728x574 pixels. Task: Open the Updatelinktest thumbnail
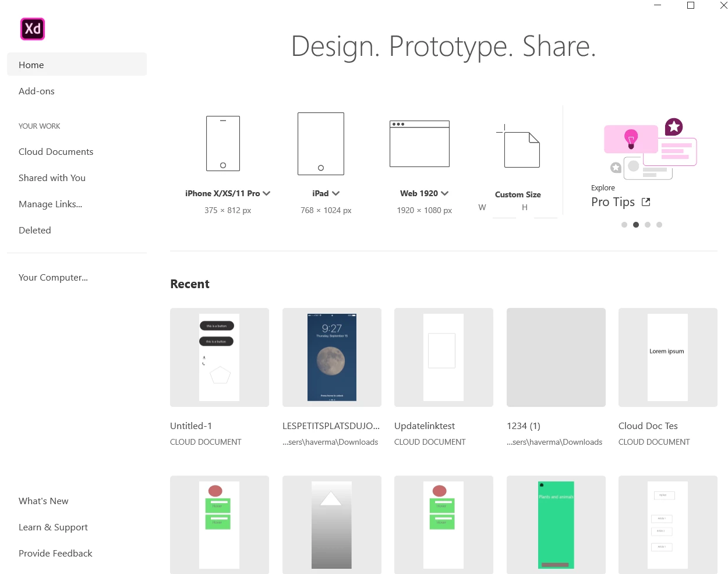pos(444,357)
